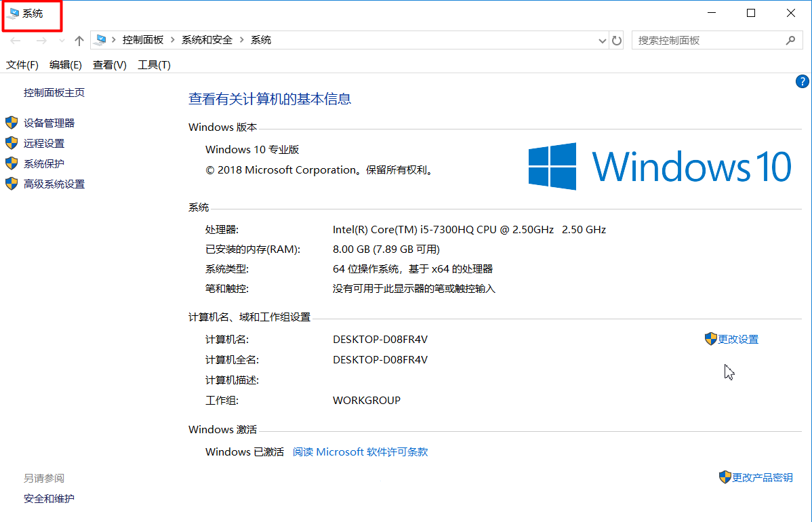The image size is (812, 522).
Task: Click the WORKGROUP value
Action: 367,400
